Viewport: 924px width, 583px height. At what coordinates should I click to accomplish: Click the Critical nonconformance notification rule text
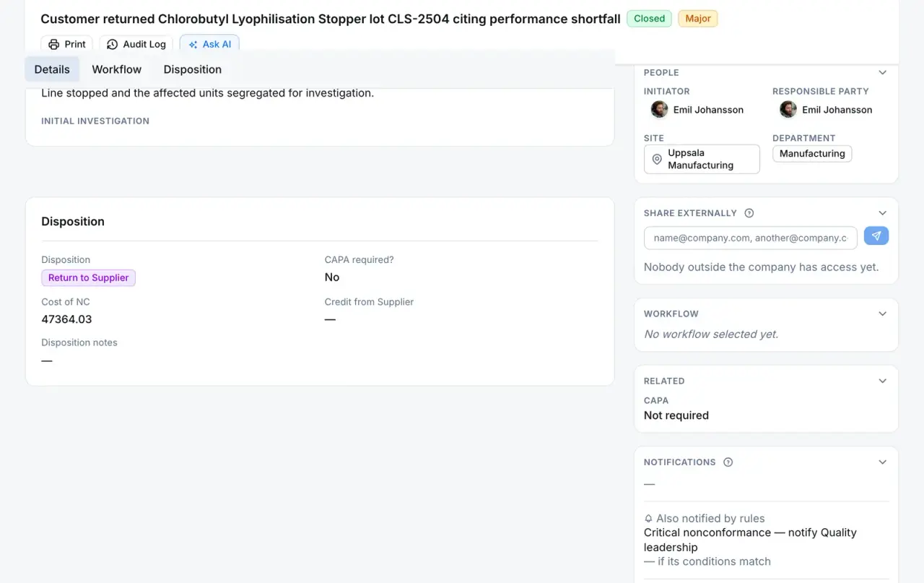[x=750, y=540]
